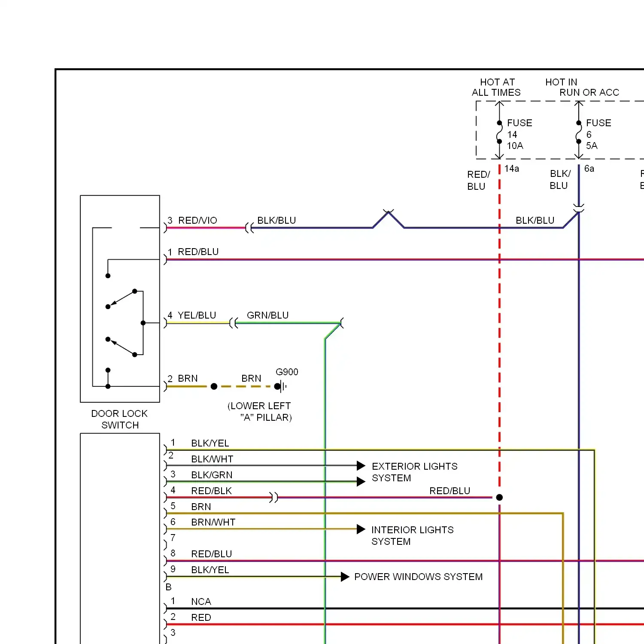Select the "YEL/BLU" wire label
644x644 pixels.
click(197, 315)
